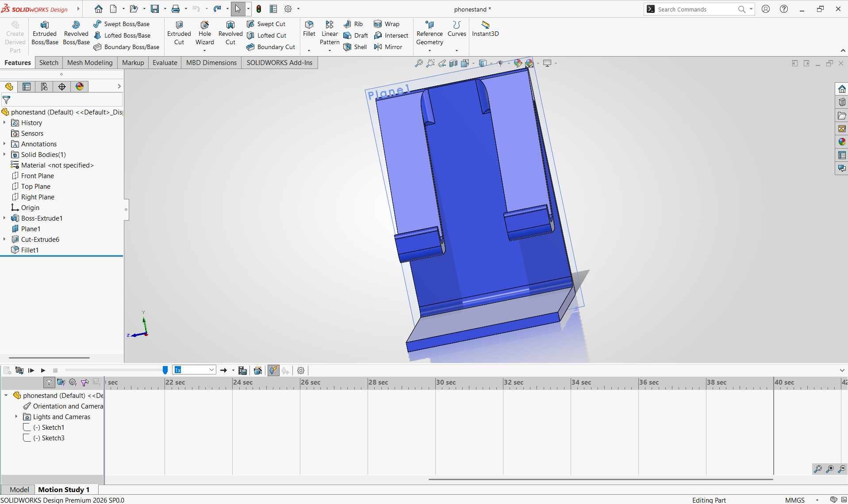
Task: Choose the Revolved Cut tool
Action: point(230,33)
